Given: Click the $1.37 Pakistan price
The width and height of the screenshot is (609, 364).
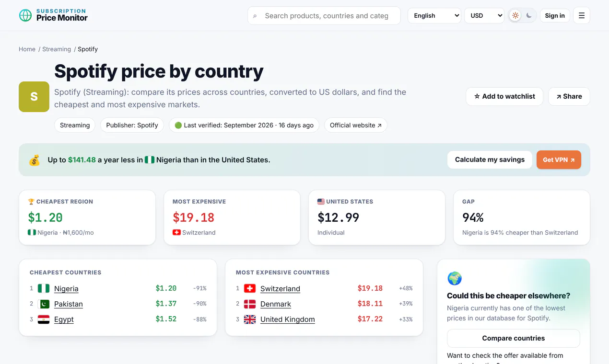Looking at the screenshot, I should (166, 304).
